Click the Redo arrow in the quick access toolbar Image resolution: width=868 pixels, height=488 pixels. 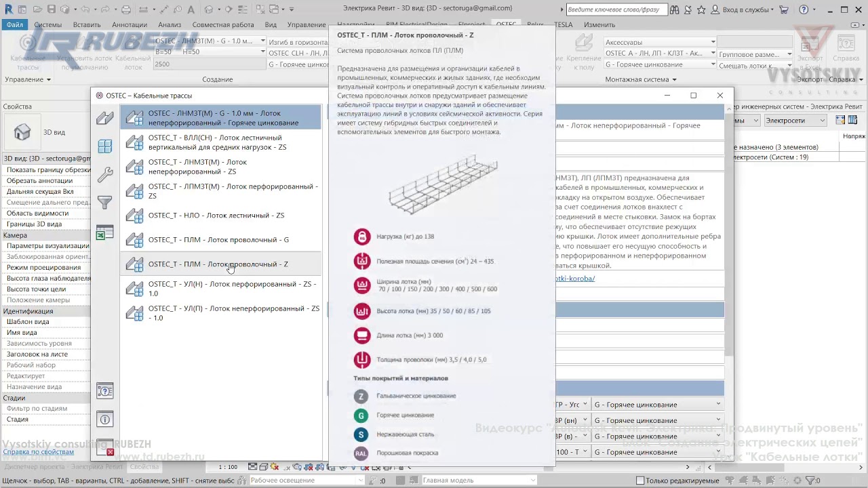(106, 9)
